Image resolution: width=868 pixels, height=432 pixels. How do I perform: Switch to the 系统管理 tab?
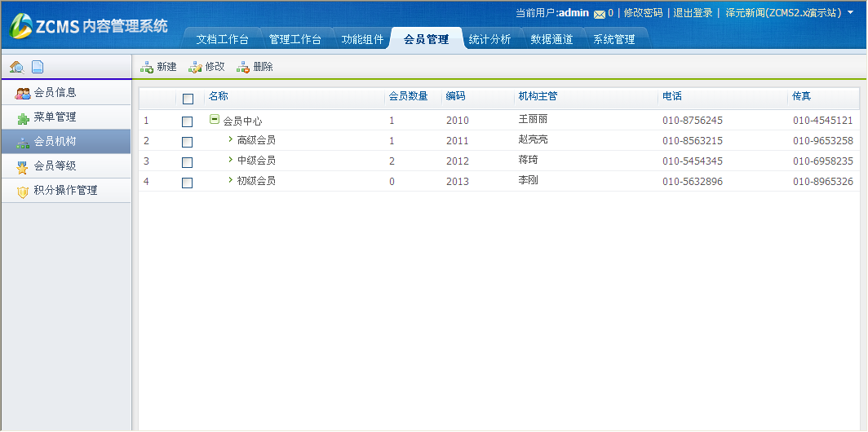(x=613, y=39)
